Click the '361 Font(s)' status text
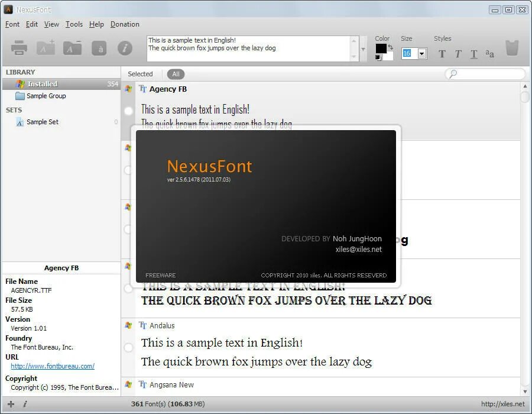 148,404
